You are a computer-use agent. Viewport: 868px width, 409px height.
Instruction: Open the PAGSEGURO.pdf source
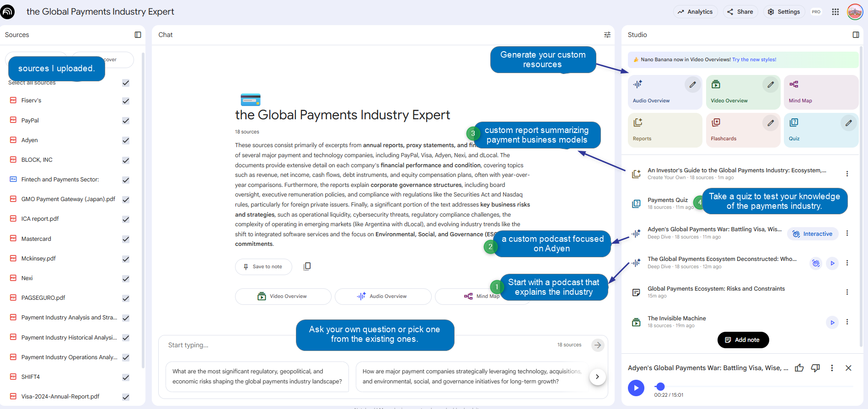tap(43, 298)
